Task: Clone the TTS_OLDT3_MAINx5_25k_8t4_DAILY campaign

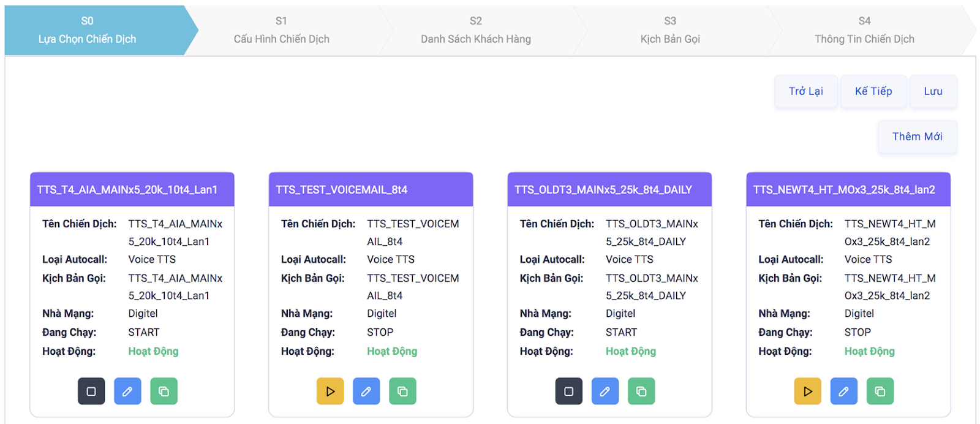Action: tap(641, 391)
